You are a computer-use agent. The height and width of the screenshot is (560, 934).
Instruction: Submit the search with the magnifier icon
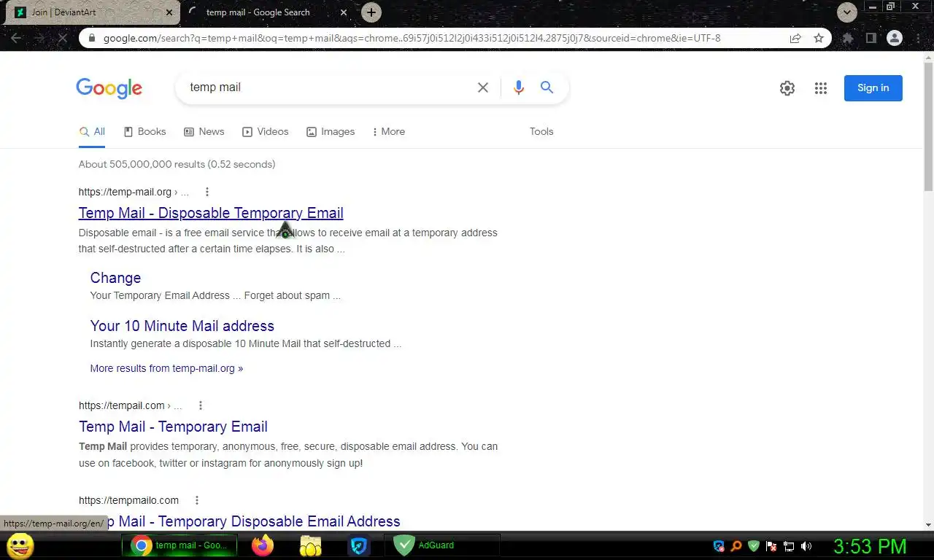pyautogui.click(x=547, y=87)
